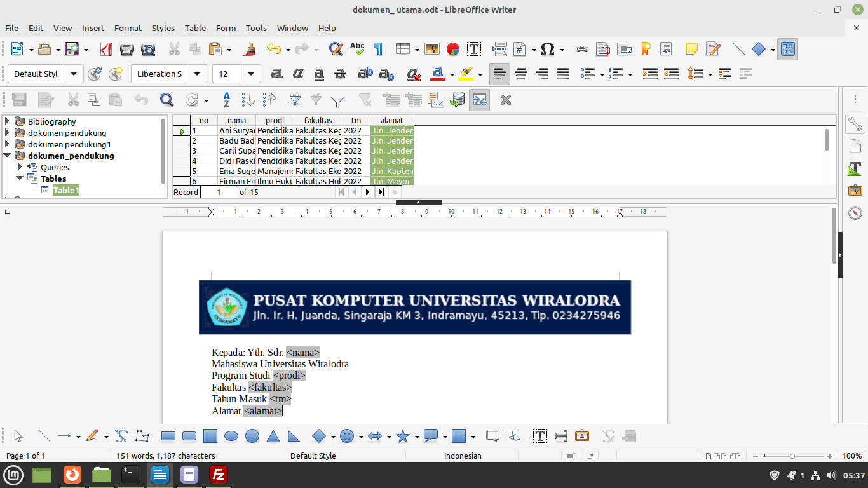Enable Center alignment
Image resolution: width=868 pixels, height=488 pixels.
pos(521,74)
